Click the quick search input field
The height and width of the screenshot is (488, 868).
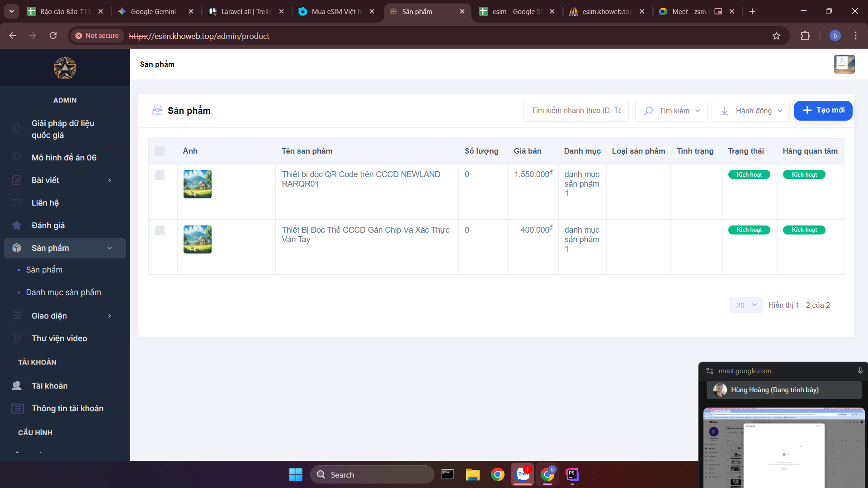coord(576,111)
